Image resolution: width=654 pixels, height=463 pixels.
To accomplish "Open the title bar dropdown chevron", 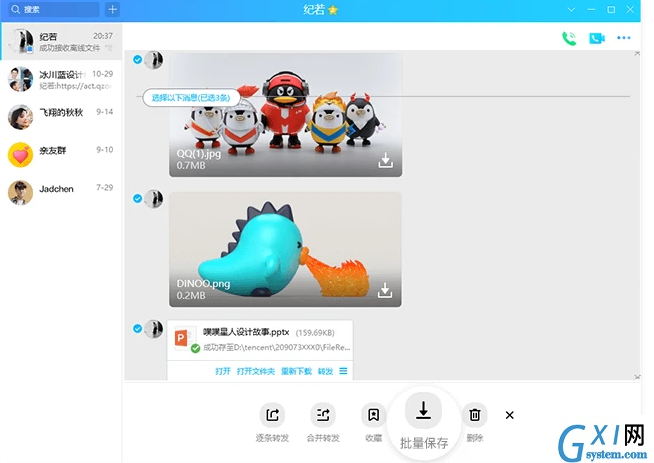I will [571, 9].
